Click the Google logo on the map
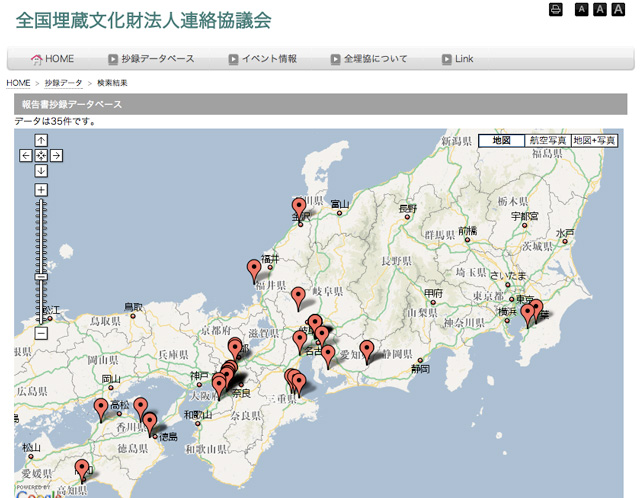The width and height of the screenshot is (640, 498). (40, 494)
